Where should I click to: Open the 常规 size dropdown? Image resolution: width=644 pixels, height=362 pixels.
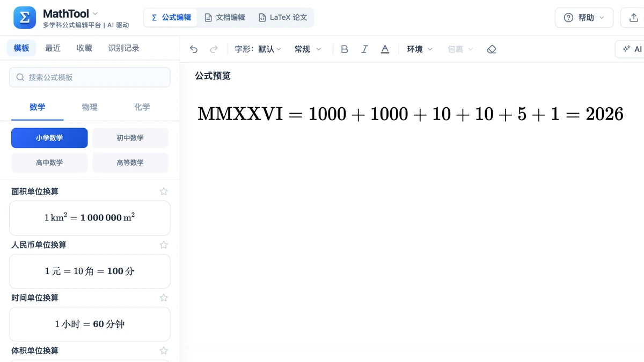coord(308,49)
